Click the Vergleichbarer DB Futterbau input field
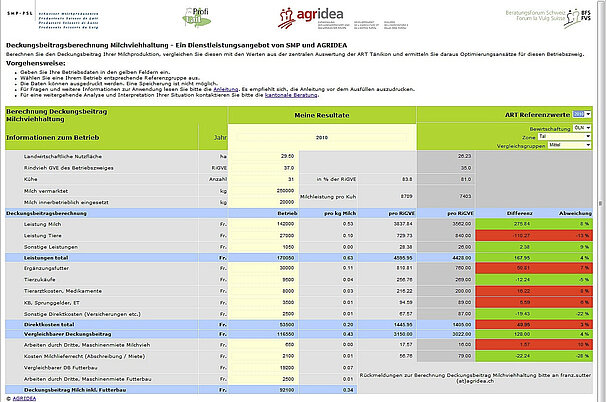This screenshot has width=606, height=402. coord(270,367)
